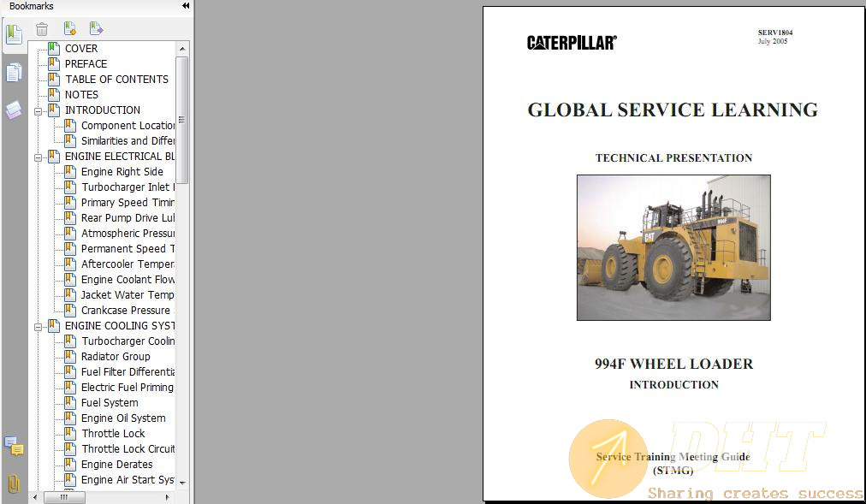
Task: Select the Throttle Lock bookmark
Action: point(113,435)
